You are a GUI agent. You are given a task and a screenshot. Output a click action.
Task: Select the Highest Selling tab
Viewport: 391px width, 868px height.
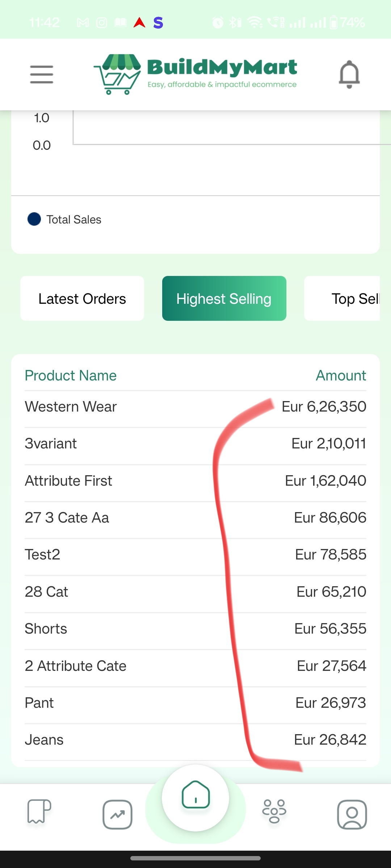[x=224, y=298]
